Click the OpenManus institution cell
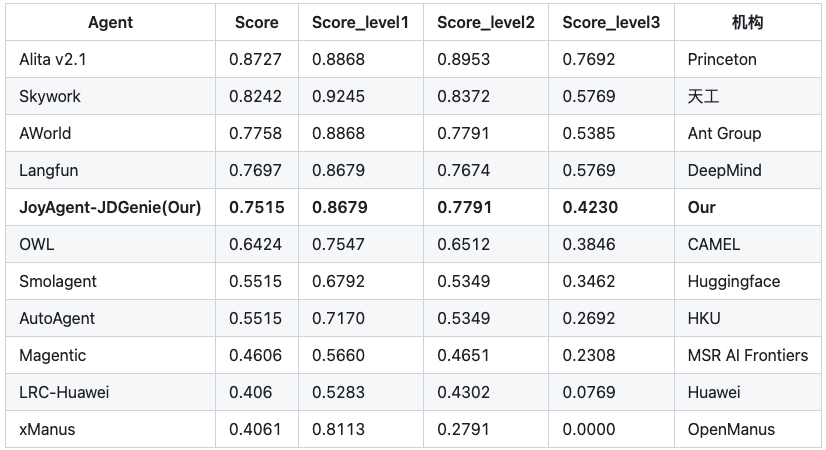 (x=747, y=429)
